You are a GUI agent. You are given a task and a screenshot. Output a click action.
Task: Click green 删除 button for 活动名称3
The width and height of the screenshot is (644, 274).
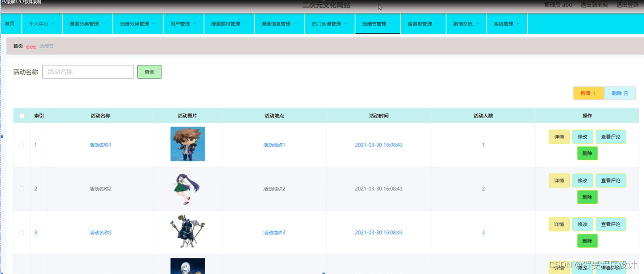click(x=587, y=241)
